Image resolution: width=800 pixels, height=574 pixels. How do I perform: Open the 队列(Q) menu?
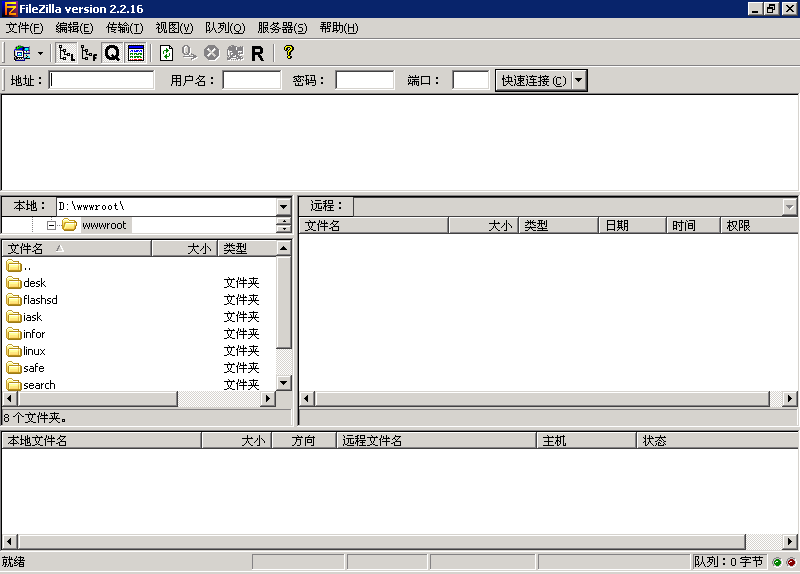click(225, 28)
